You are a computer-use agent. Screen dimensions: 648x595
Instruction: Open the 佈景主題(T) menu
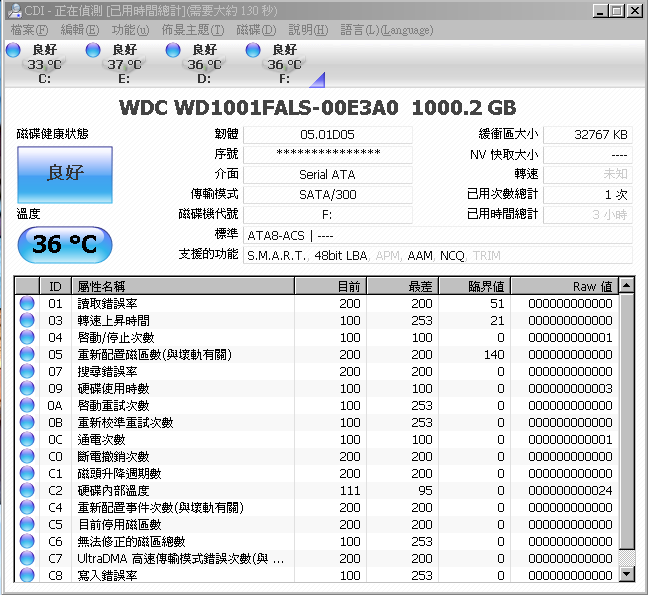click(x=193, y=30)
